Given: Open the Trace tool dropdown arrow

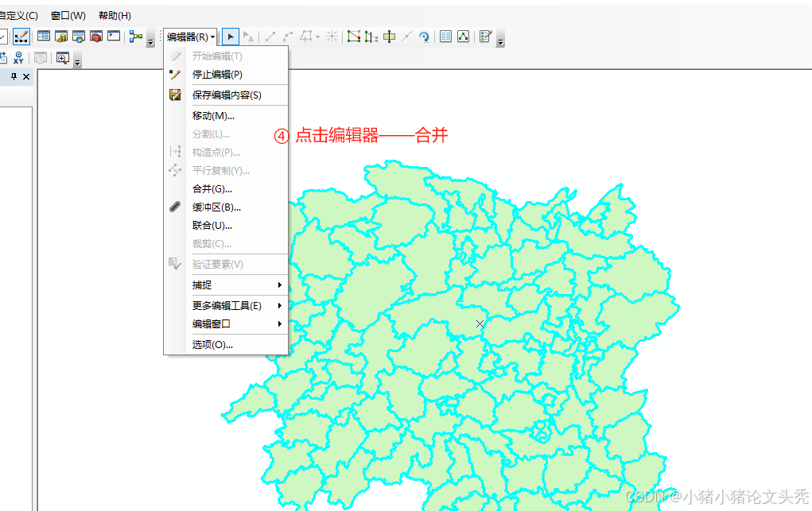Looking at the screenshot, I should pyautogui.click(x=317, y=37).
